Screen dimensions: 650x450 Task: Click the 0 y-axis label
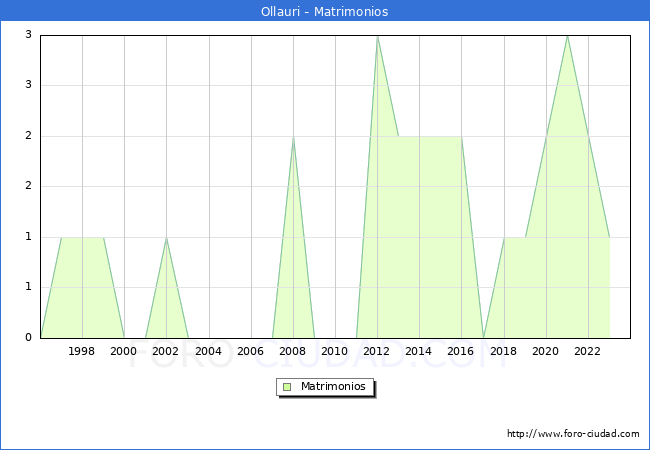[28, 337]
